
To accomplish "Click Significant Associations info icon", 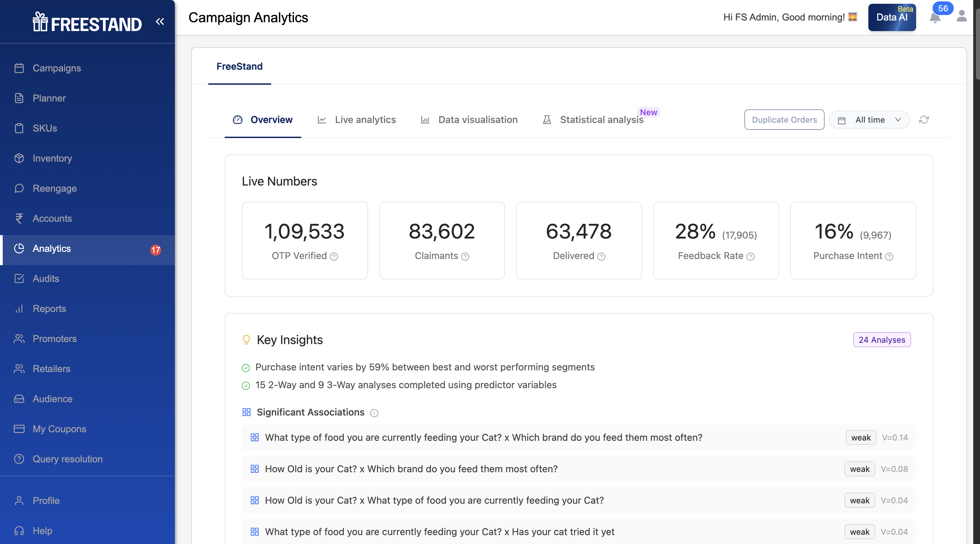I will coord(374,413).
